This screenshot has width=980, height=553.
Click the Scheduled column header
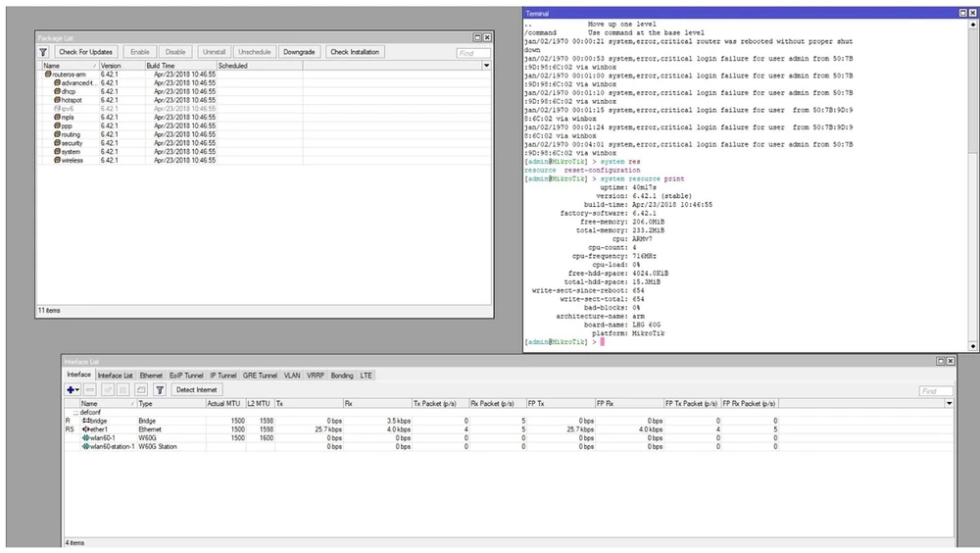coord(260,66)
